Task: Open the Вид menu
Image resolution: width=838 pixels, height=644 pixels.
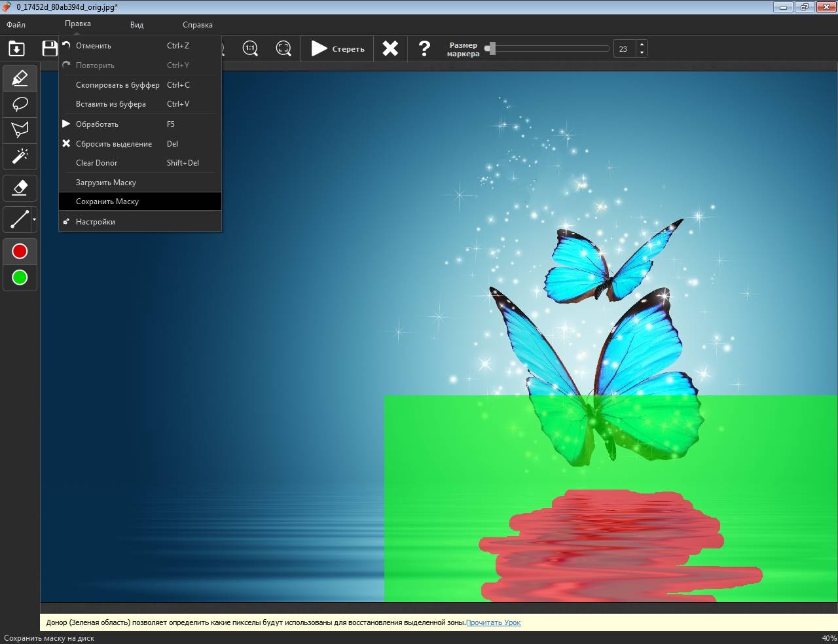Action: tap(137, 25)
